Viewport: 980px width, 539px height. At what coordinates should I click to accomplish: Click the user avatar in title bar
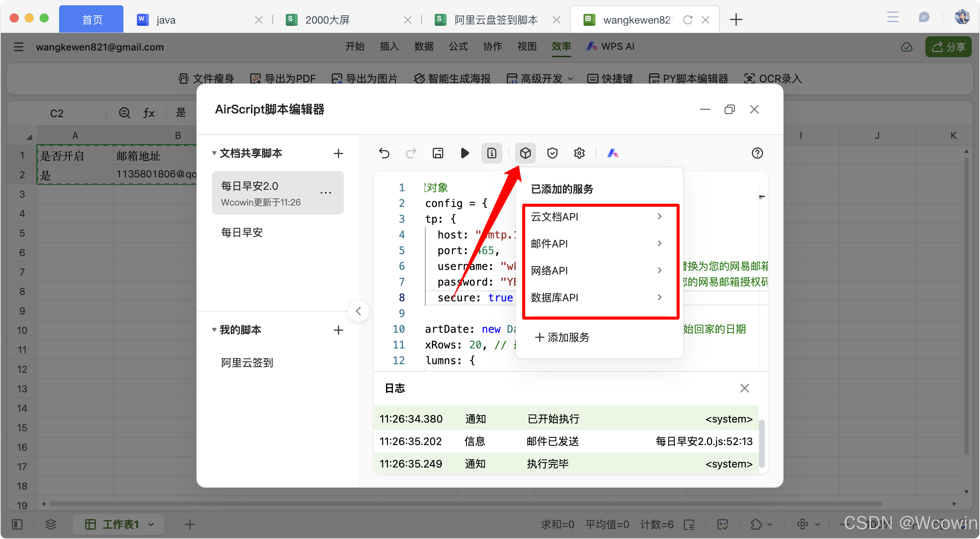click(962, 17)
